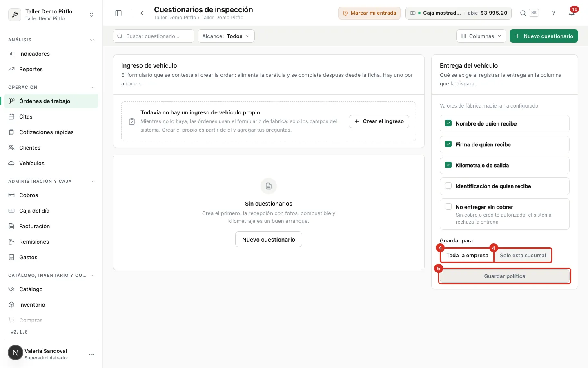Viewport: 588px width, 368px height.
Task: Click the Remisiones document icon
Action: tap(11, 242)
